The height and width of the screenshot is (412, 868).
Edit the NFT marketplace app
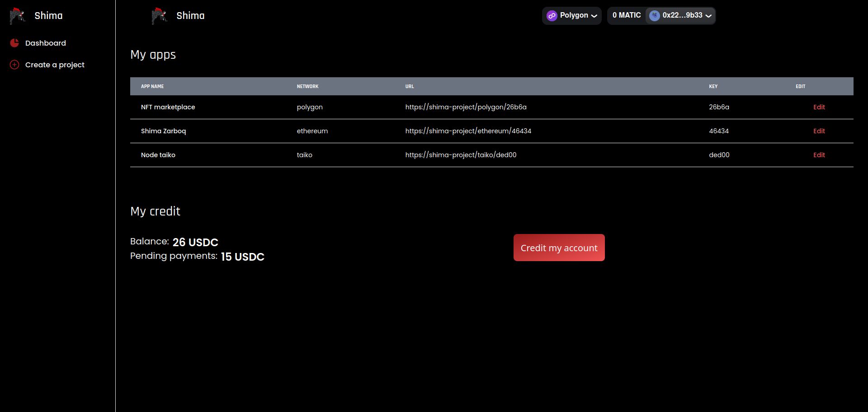pos(819,107)
